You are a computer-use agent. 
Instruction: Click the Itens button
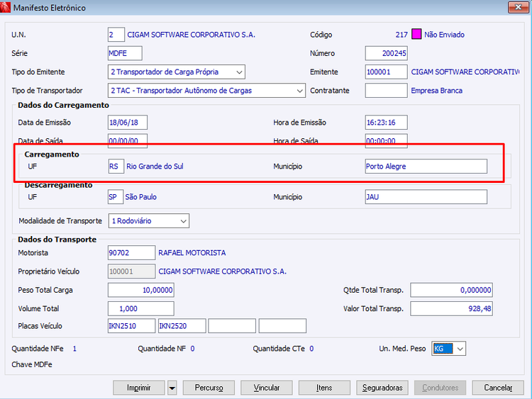coord(324,388)
